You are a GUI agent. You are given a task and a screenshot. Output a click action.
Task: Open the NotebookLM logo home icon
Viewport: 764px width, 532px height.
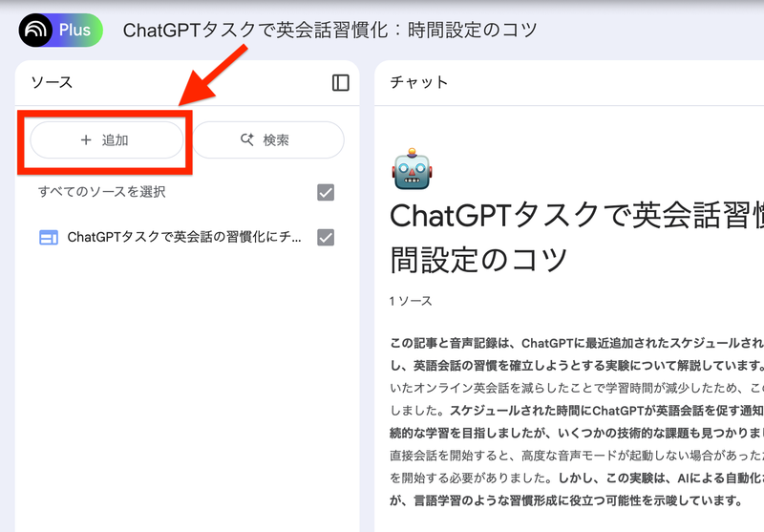(x=35, y=31)
